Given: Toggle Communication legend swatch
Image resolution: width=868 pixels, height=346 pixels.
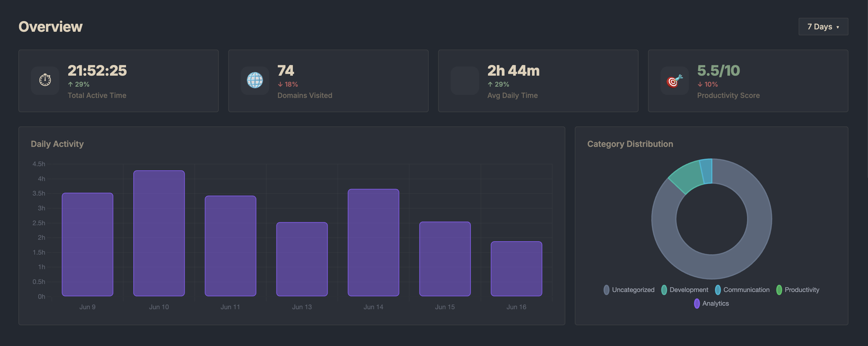Looking at the screenshot, I should point(718,290).
